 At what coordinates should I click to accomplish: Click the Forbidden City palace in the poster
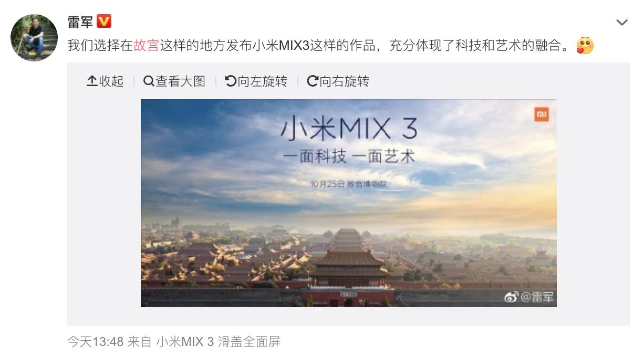348,262
